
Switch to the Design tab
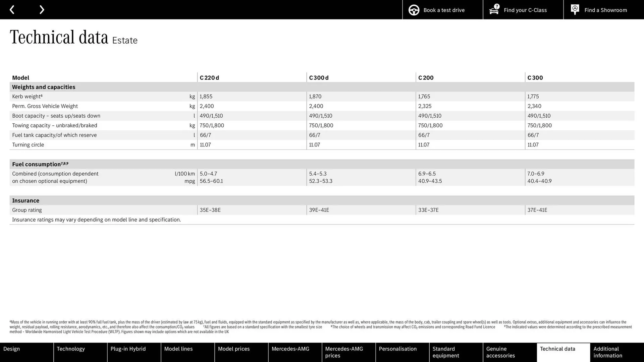coord(26,352)
